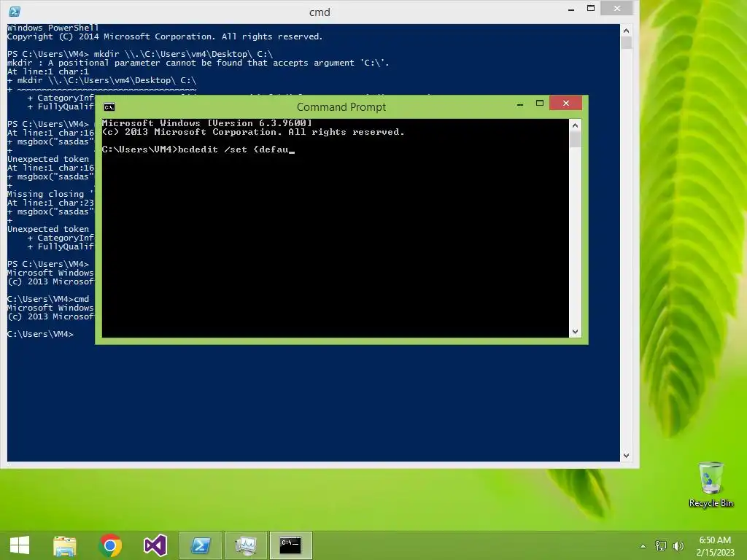Click the 'Windows PowerShell' header line

(53, 28)
